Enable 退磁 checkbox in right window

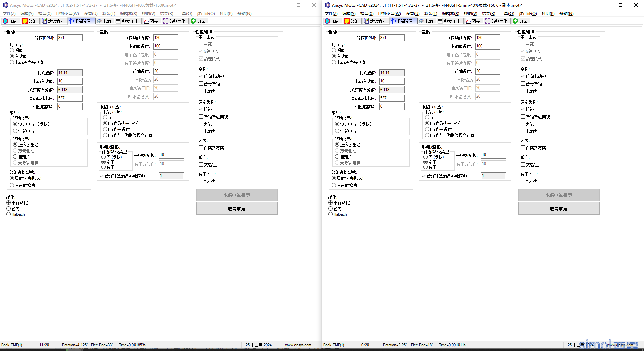pyautogui.click(x=523, y=124)
